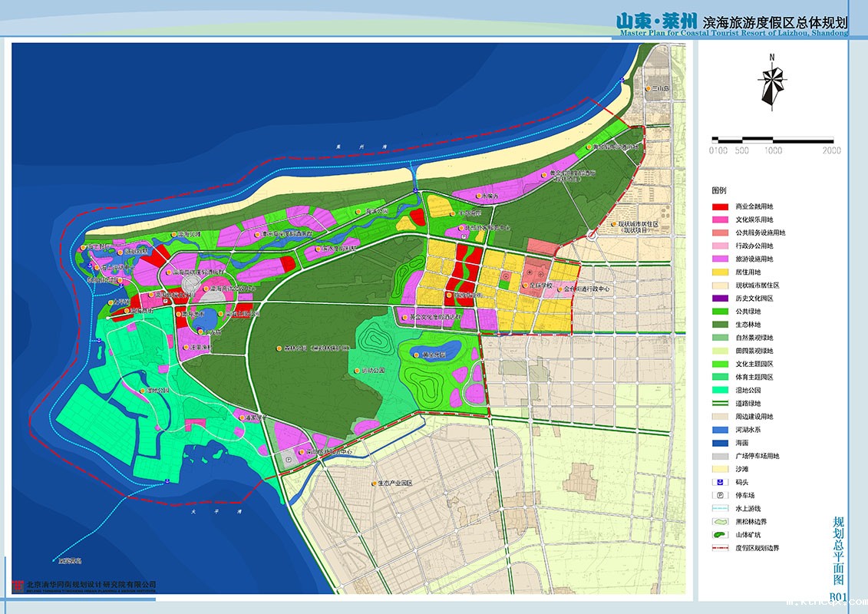
Task: Click the orange marker beside 湿地公园 on map
Action: [x=141, y=391]
